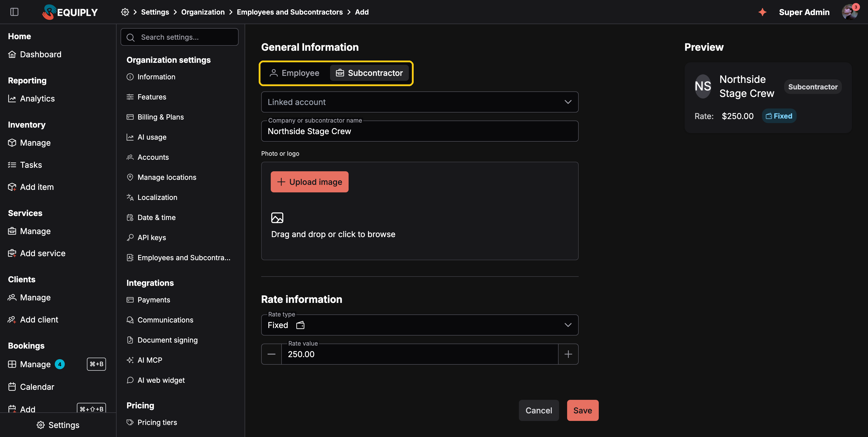
Task: Click the Search settings field
Action: pyautogui.click(x=180, y=37)
